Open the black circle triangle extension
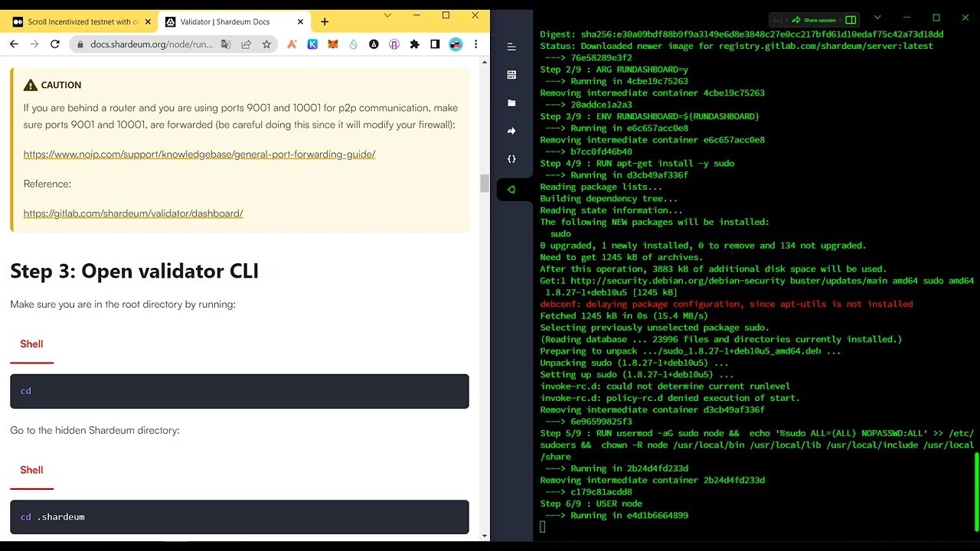This screenshot has width=980, height=551. coord(374,44)
